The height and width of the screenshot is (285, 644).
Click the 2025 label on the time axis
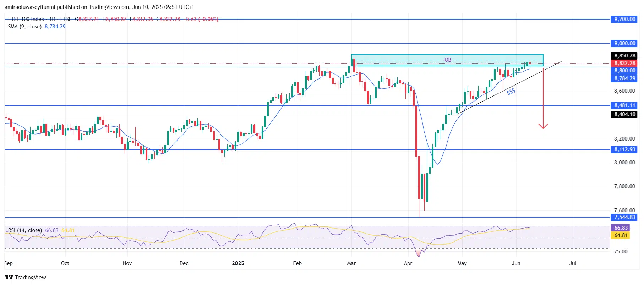(x=238, y=263)
